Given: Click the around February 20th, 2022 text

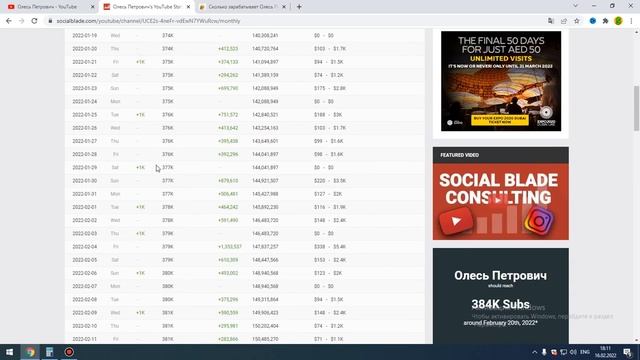Looking at the screenshot, I should [500, 323].
